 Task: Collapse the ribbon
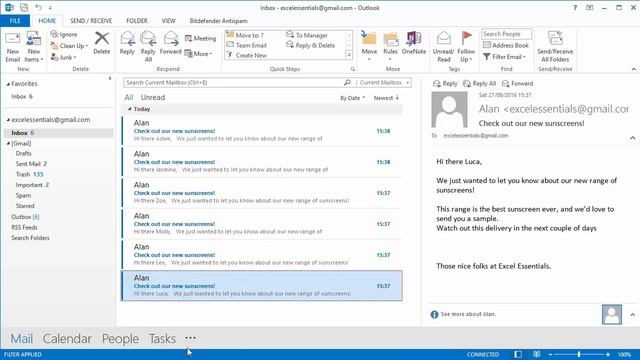pyautogui.click(x=633, y=69)
